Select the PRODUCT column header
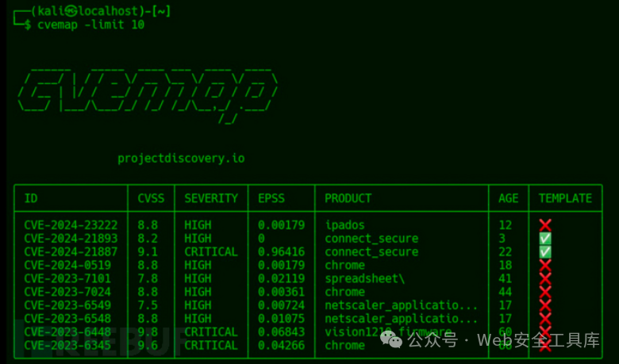Viewport: 619px width, 364px height. (348, 198)
